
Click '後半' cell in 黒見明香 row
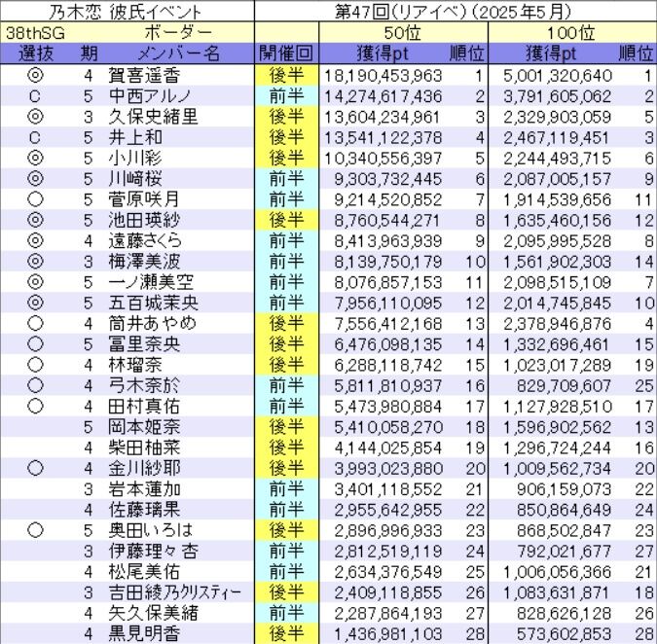286,633
